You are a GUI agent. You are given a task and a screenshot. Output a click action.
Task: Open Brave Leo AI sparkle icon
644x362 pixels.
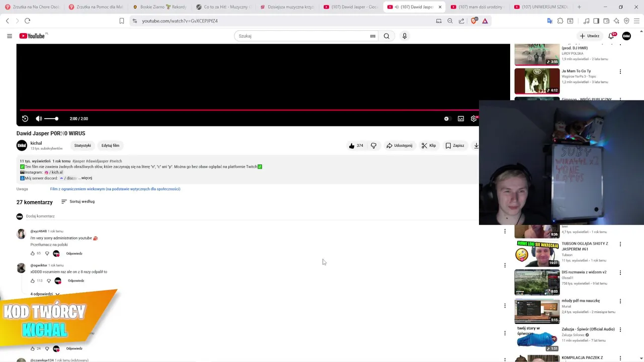[616, 21]
